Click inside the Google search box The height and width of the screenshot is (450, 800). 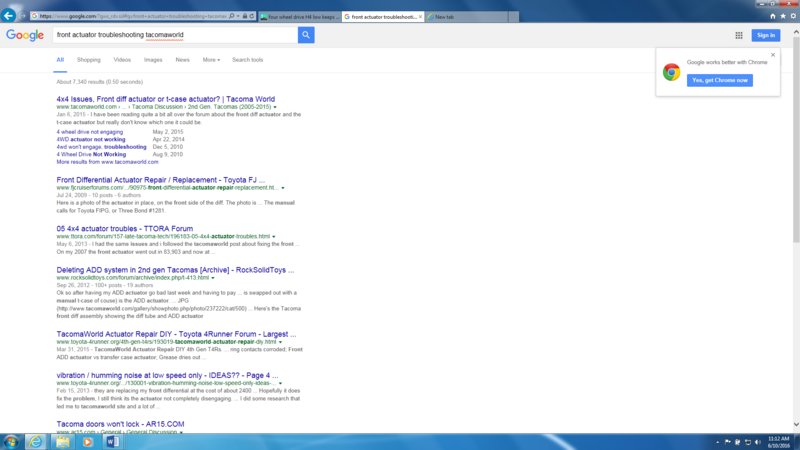click(x=175, y=35)
